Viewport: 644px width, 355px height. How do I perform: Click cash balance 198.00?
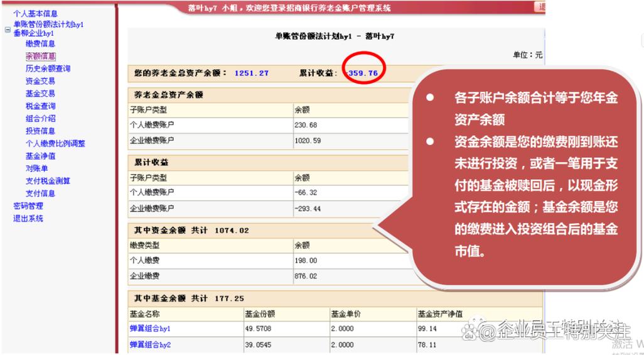coord(306,260)
